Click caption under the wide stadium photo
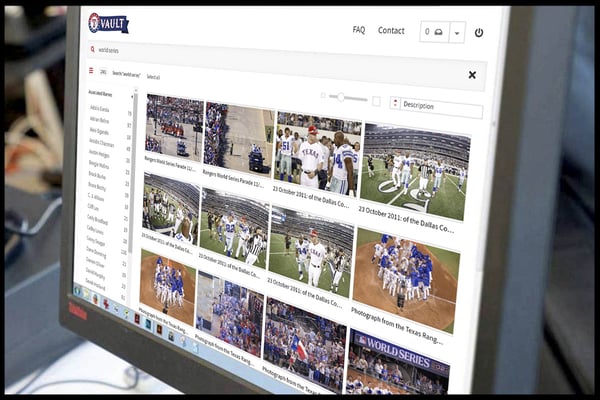The width and height of the screenshot is (600, 400). pyautogui.click(x=406, y=220)
